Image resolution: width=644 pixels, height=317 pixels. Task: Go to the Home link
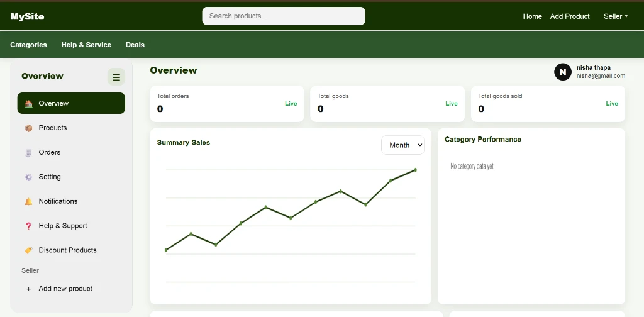pos(532,16)
